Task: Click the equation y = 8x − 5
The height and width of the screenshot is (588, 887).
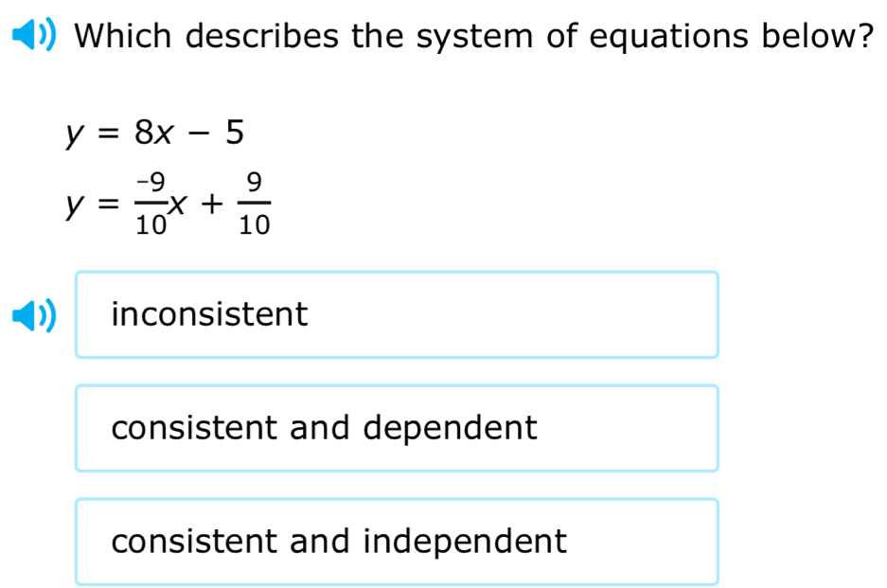Action: point(153,134)
